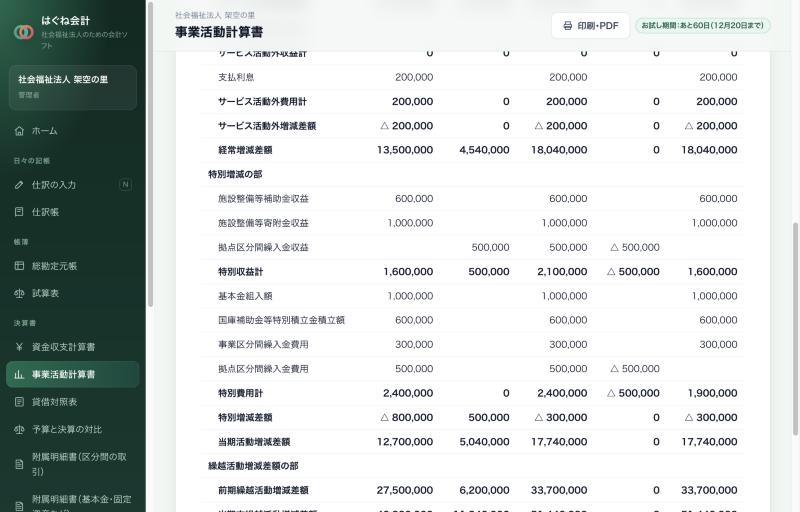The height and width of the screenshot is (512, 800).
Task: Click the printer icon in 印刷・PDF button
Action: 567,25
